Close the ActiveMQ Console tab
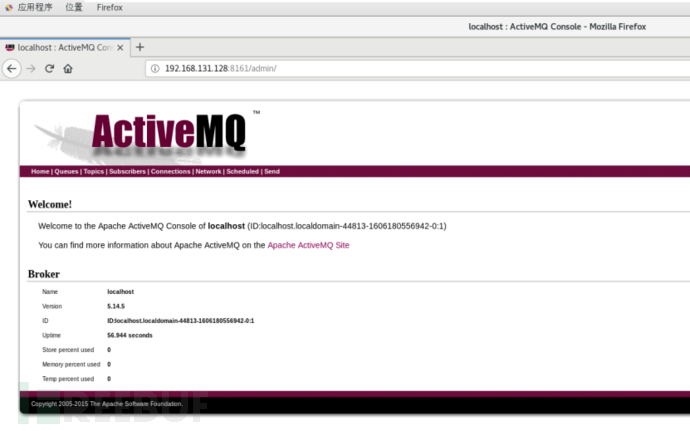The height and width of the screenshot is (431, 690). tap(120, 48)
